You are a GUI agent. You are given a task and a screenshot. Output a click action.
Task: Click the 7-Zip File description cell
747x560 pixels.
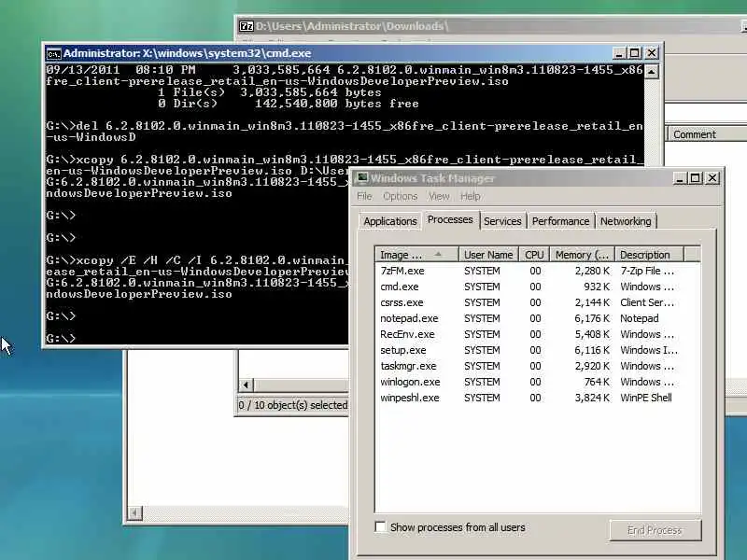[647, 271]
